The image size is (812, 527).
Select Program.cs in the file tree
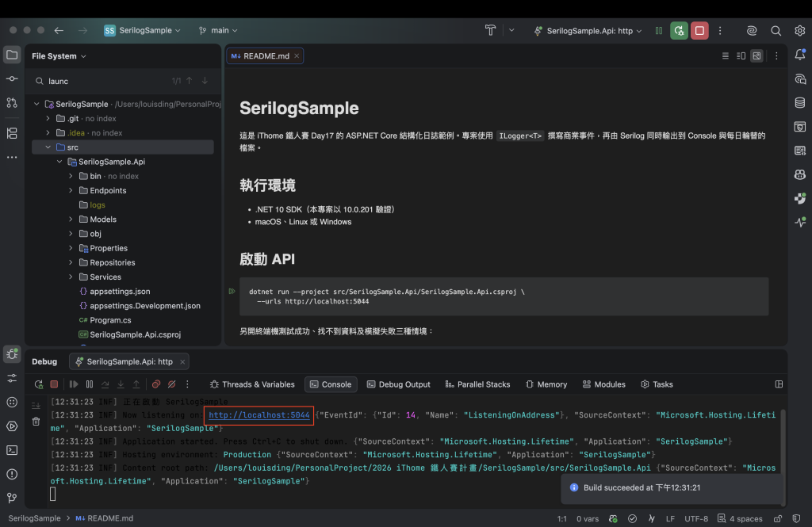110,320
